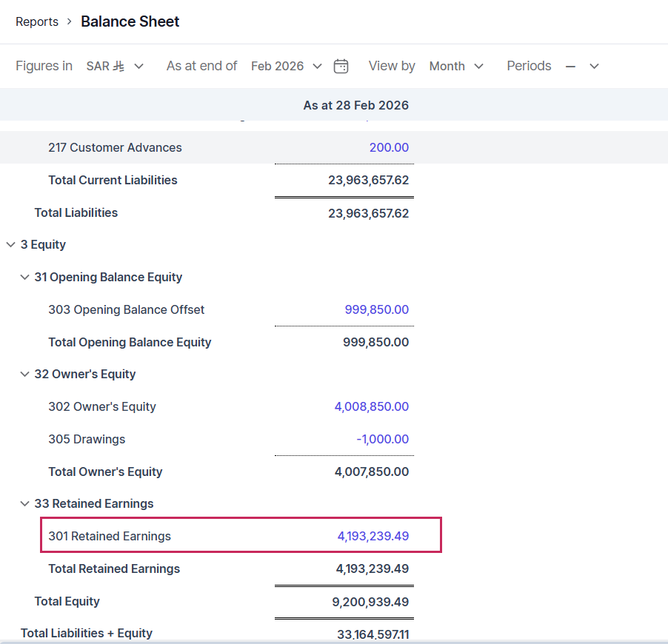Image resolution: width=668 pixels, height=644 pixels.
Task: Drill into Opening Balance Offset 999,850.00
Action: [376, 309]
